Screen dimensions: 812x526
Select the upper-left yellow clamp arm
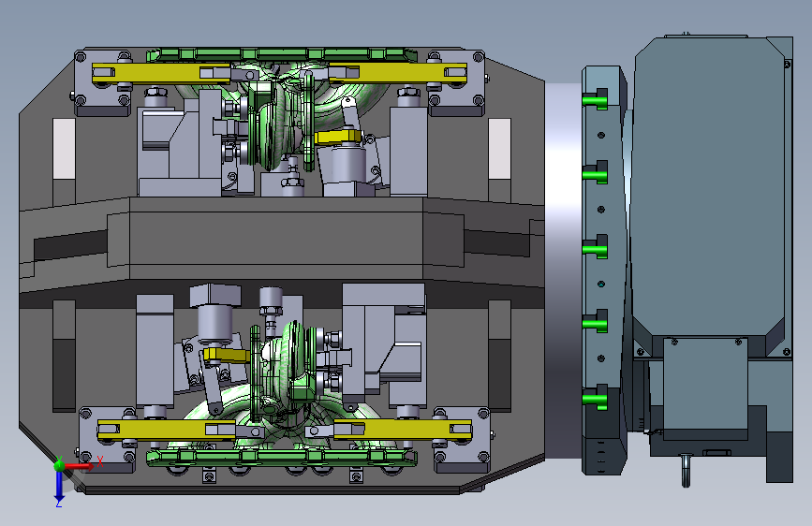point(161,73)
